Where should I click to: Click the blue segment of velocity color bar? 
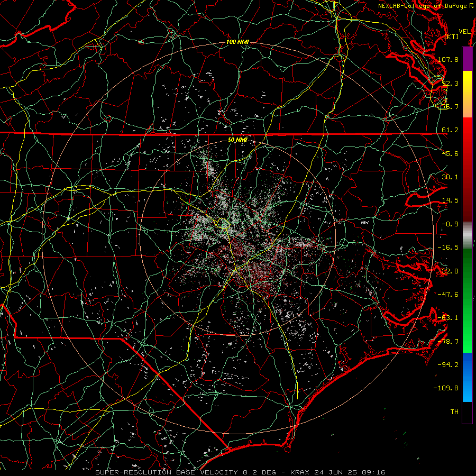[467, 377]
